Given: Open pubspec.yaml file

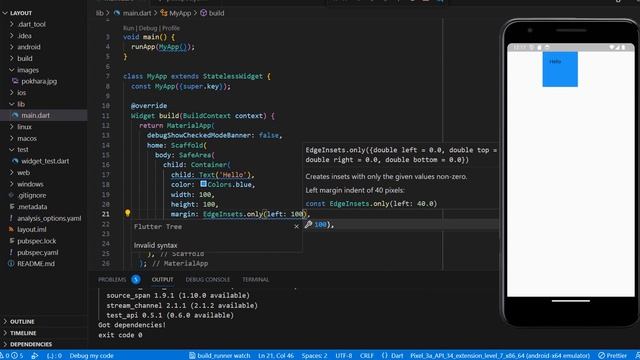Looking at the screenshot, I should (x=38, y=252).
